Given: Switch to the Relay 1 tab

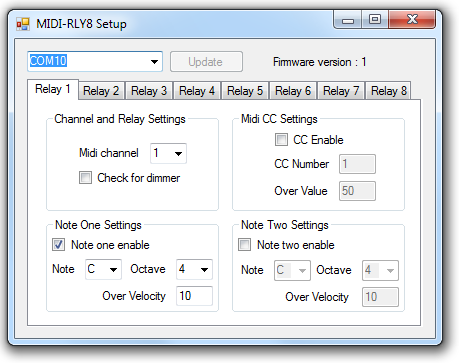Looking at the screenshot, I should click(x=53, y=89).
